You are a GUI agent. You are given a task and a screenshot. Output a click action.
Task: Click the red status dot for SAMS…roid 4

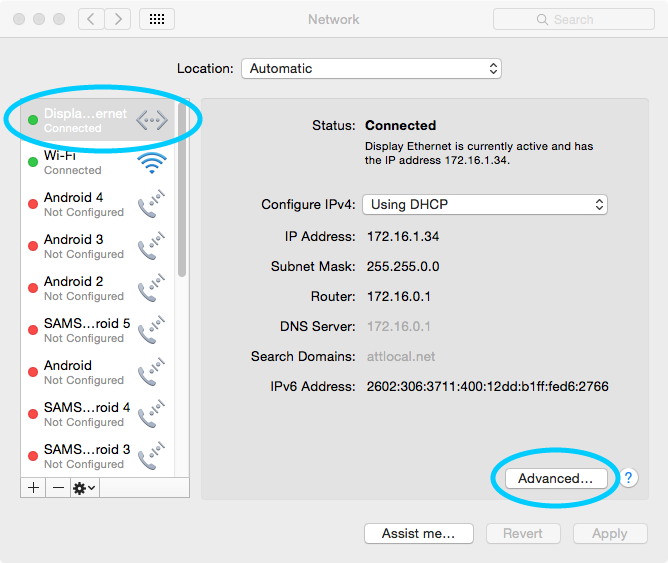point(33,414)
